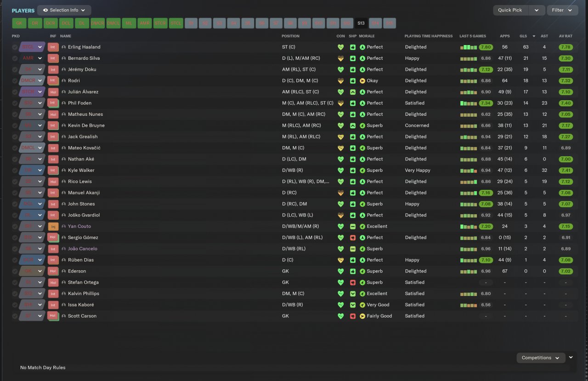Click Julián Álvarez's Hol holiday badge
Viewport: 588px width, 381px height.
(53, 92)
